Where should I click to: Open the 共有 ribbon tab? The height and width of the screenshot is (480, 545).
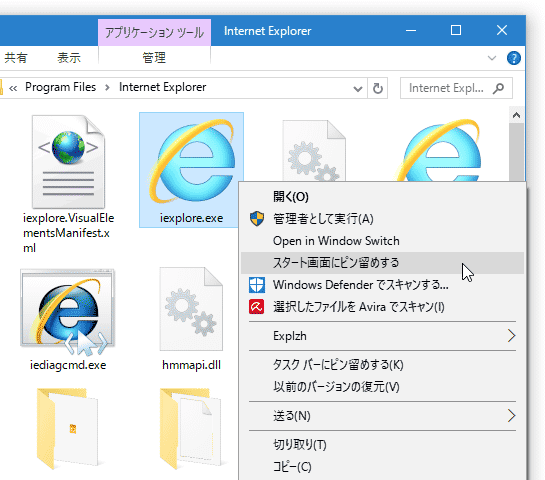tap(15, 57)
